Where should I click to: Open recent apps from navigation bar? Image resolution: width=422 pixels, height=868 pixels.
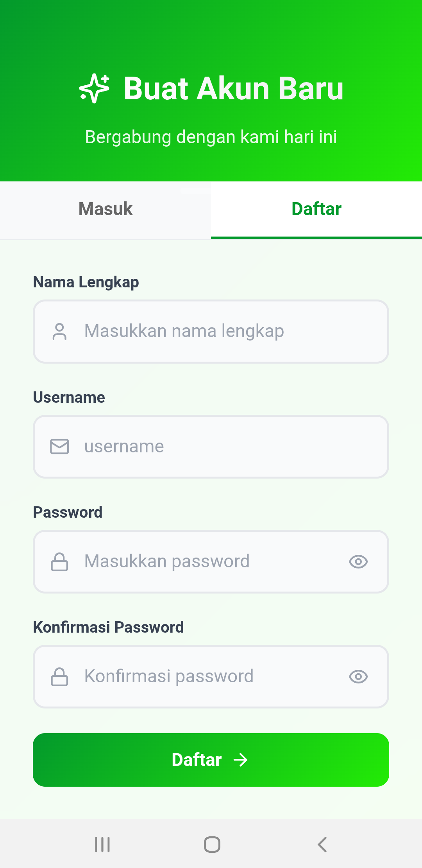pos(102,845)
